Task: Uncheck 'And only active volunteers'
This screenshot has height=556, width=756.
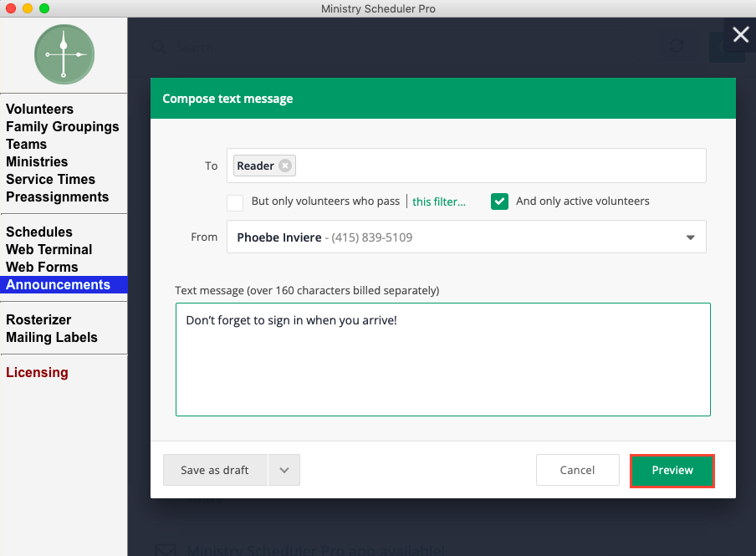Action: click(499, 201)
